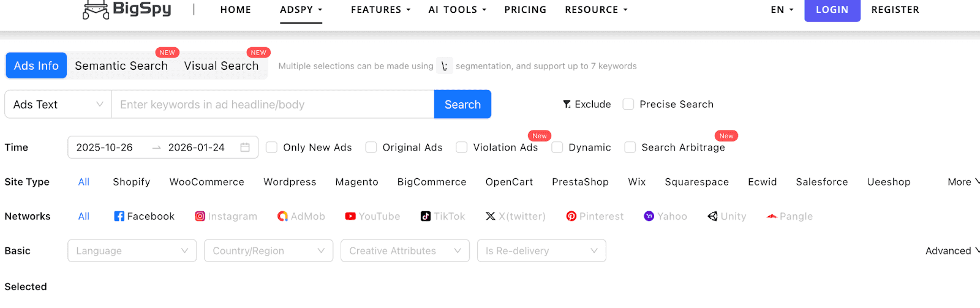Expand the Advanced filters

click(x=952, y=250)
